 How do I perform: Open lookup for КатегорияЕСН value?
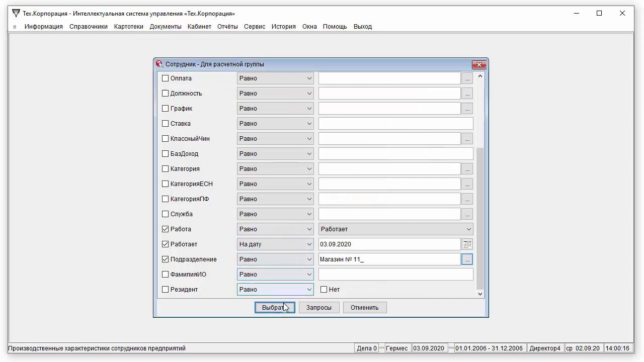tap(467, 184)
